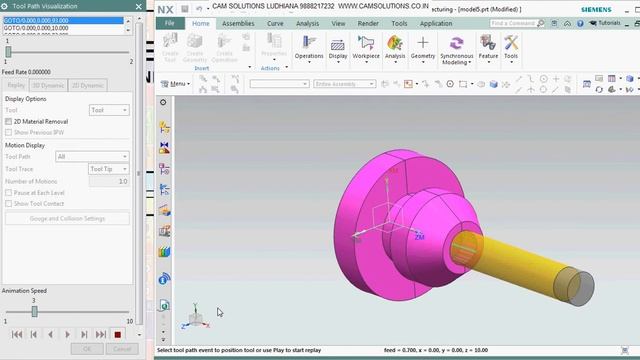
Task: Open the colored books icon in resource bar
Action: (x=164, y=251)
